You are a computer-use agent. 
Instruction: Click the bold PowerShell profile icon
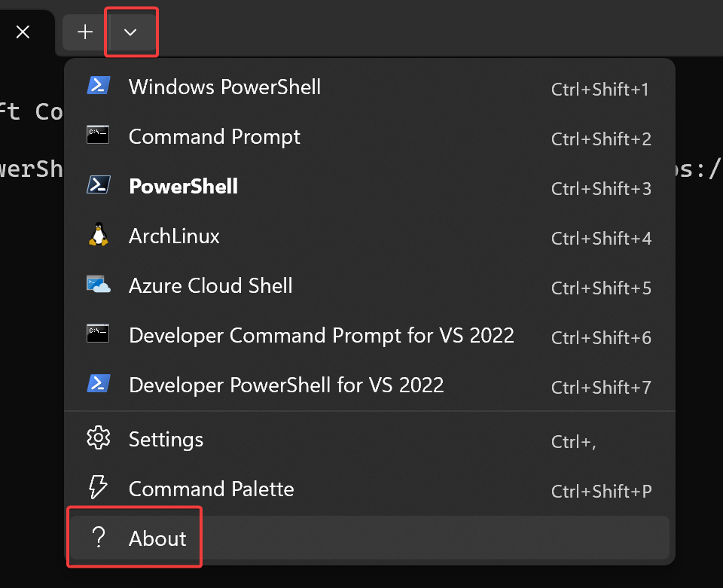(x=98, y=184)
